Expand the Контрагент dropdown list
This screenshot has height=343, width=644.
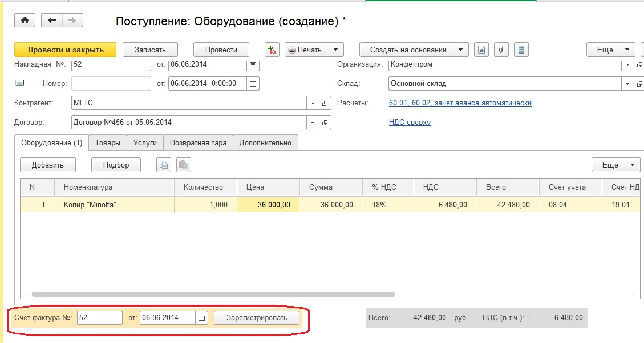pos(313,103)
